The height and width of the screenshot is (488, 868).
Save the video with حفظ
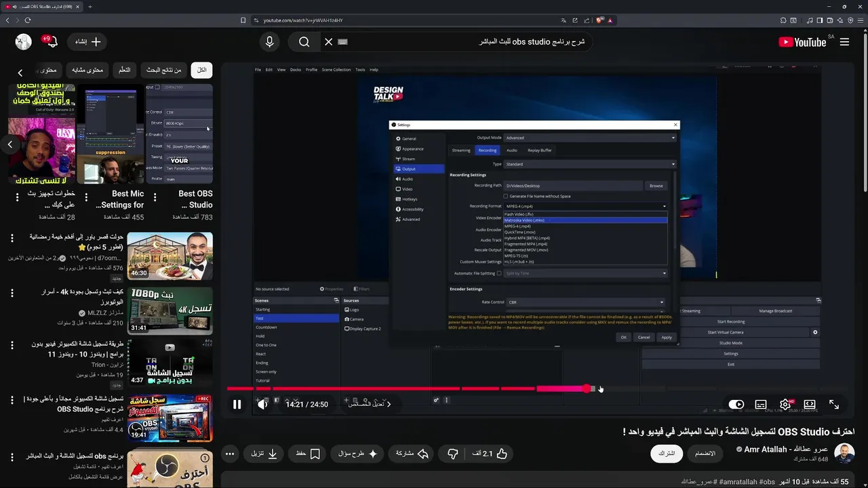[308, 453]
